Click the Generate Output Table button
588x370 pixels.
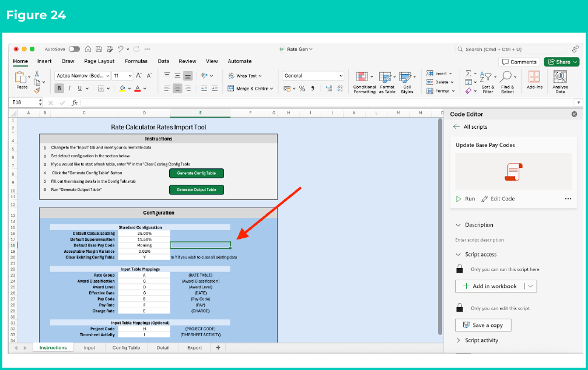pyautogui.click(x=197, y=190)
